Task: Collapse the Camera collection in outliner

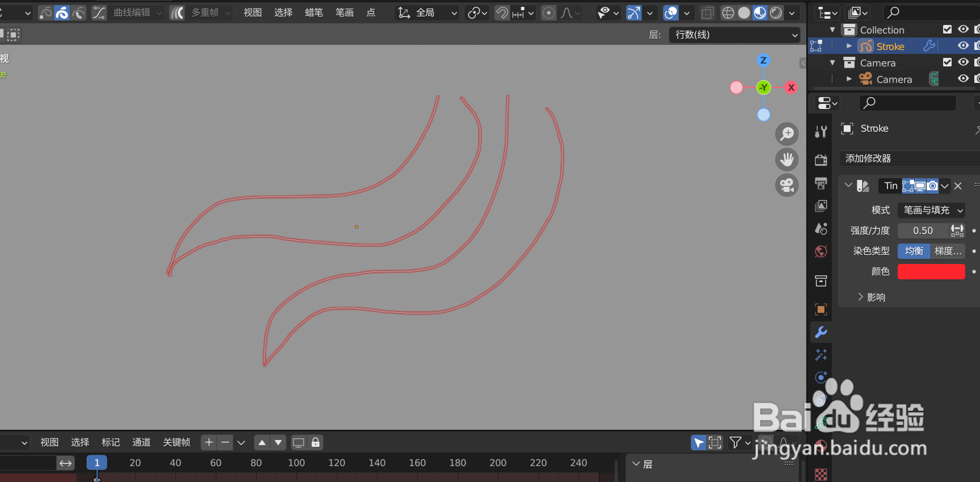Action: click(832, 62)
